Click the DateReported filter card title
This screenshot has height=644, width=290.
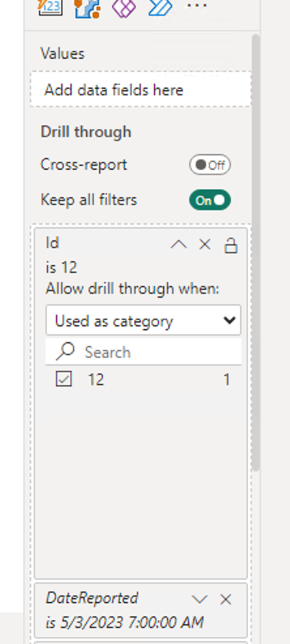click(92, 598)
